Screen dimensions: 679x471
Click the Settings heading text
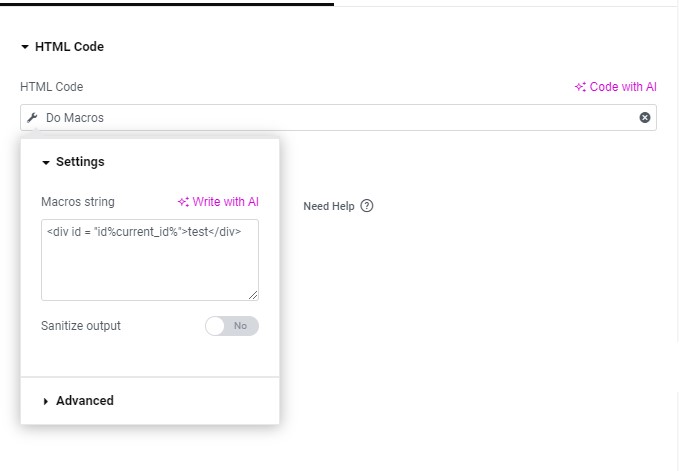80,162
